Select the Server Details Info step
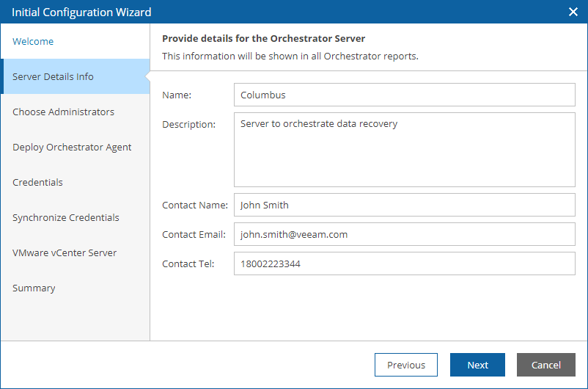This screenshot has width=588, height=389. tap(75, 76)
